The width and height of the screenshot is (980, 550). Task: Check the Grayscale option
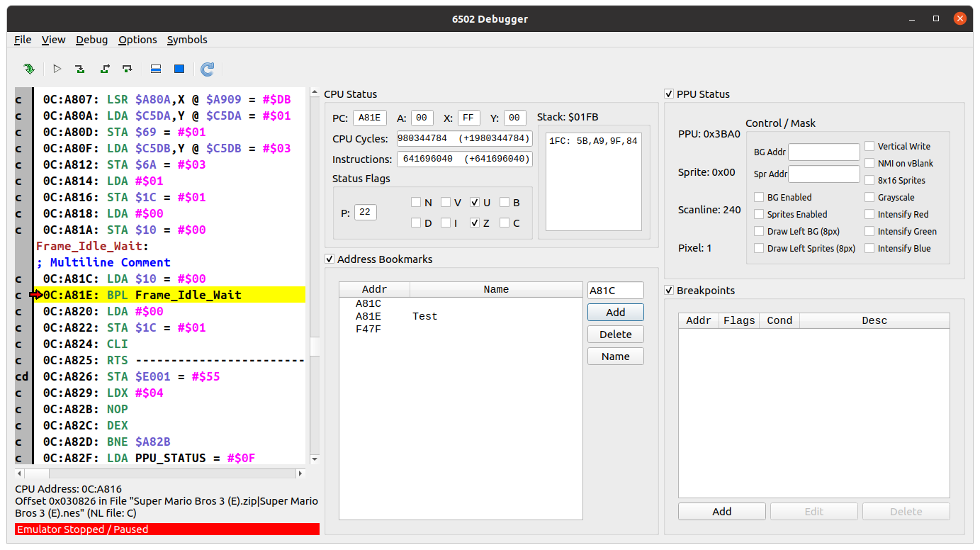point(869,197)
